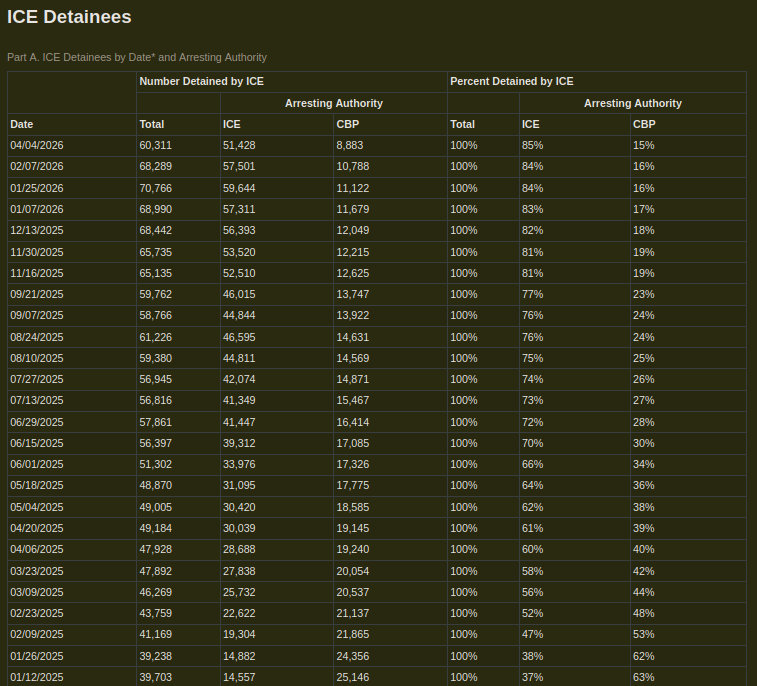The width and height of the screenshot is (757, 686).
Task: Select CBP count 8,883
Action: pyautogui.click(x=350, y=145)
